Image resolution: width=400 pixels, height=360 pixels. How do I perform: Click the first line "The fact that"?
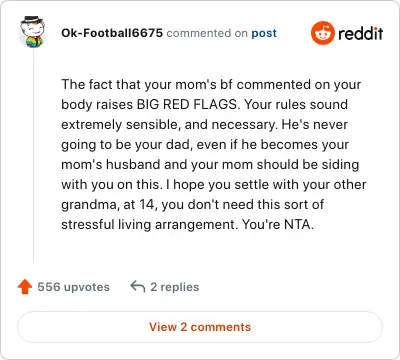click(x=100, y=85)
